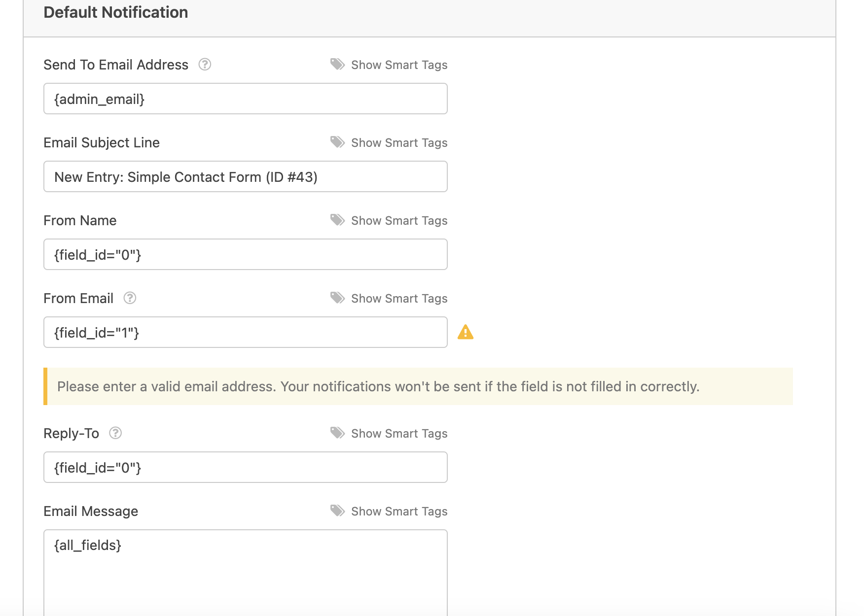Open help tooltip next to From Email
This screenshot has width=864, height=616.
point(130,298)
